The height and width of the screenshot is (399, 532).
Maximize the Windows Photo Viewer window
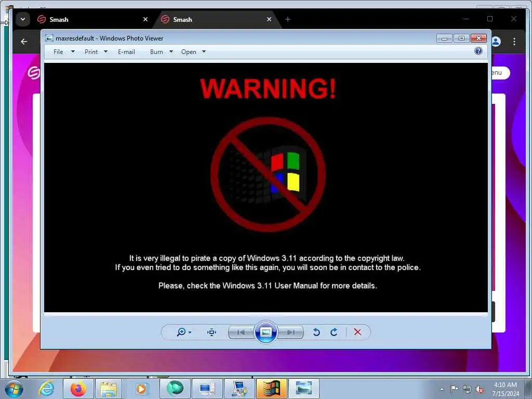point(461,38)
